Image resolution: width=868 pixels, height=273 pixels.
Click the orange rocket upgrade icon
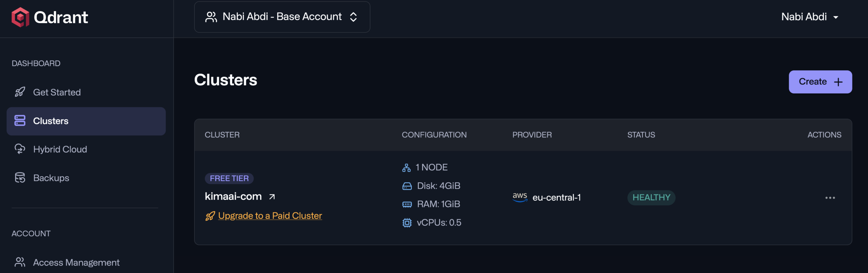(210, 216)
